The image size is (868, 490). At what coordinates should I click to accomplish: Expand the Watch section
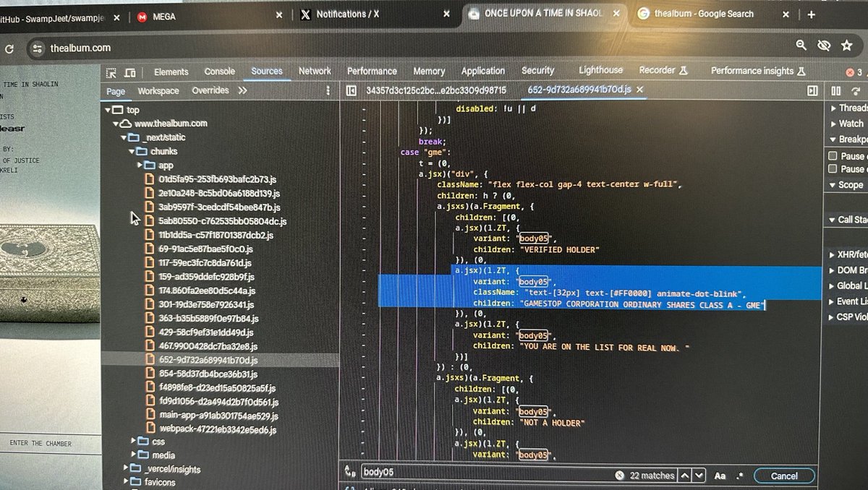coord(832,124)
